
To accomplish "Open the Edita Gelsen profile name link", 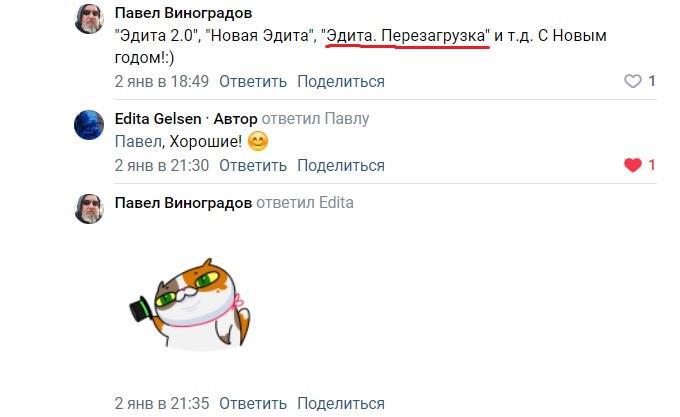I will [158, 119].
